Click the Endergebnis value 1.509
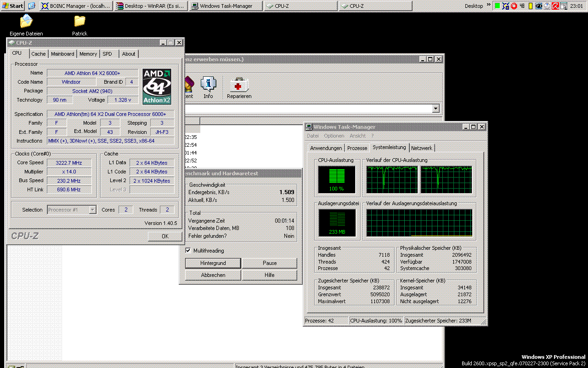Screen dimensions: 588x368 coord(287,192)
